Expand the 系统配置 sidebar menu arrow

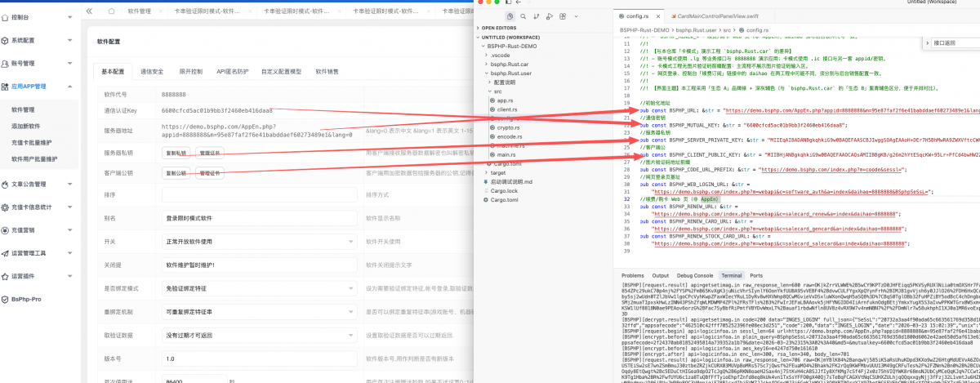tap(69, 40)
